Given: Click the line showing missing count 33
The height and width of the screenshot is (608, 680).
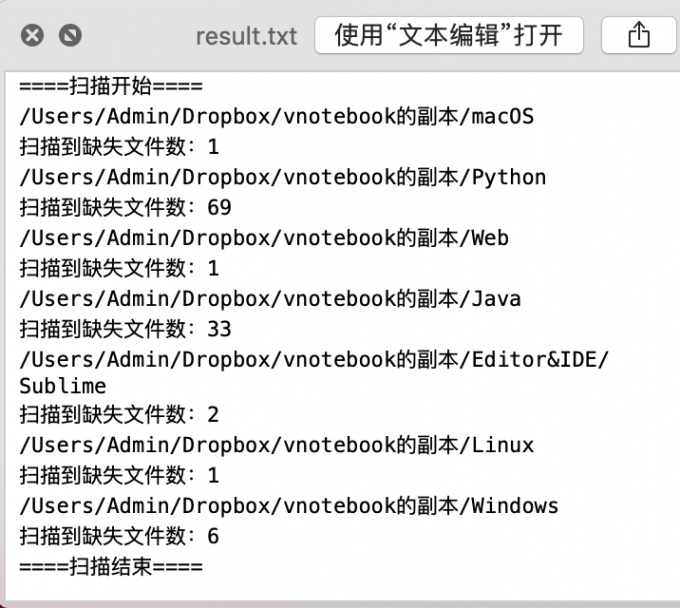Looking at the screenshot, I should pyautogui.click(x=125, y=329).
